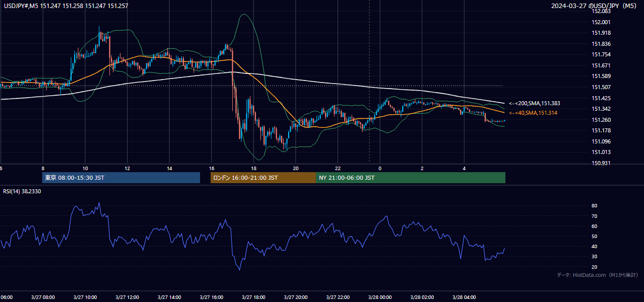644x302 pixels.
Task: Click price axis value 151.507
Action: pos(601,87)
